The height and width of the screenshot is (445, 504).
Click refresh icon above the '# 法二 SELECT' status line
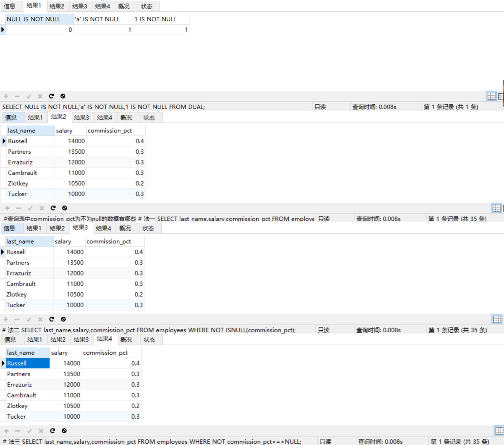(52, 319)
